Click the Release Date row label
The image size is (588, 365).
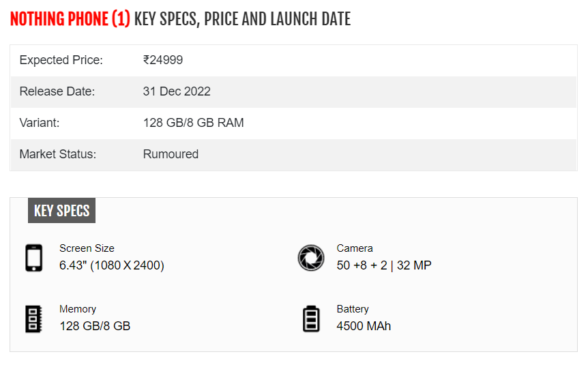click(x=57, y=91)
